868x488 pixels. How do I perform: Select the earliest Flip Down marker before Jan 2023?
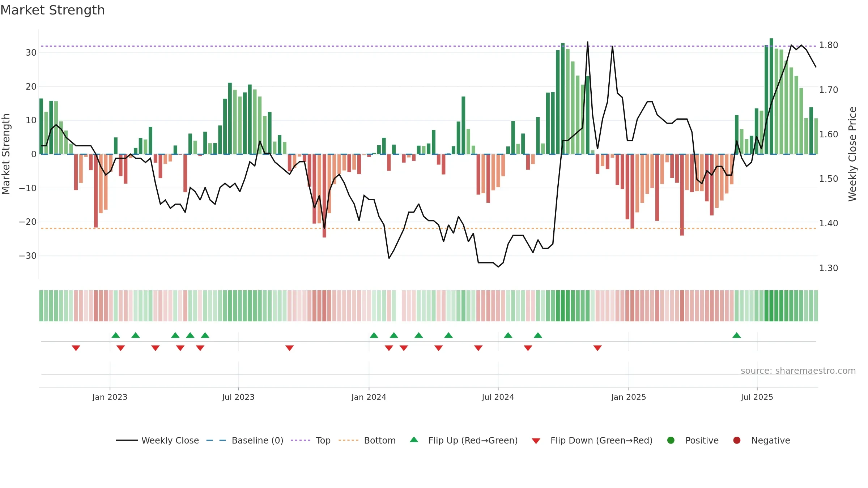pyautogui.click(x=76, y=348)
